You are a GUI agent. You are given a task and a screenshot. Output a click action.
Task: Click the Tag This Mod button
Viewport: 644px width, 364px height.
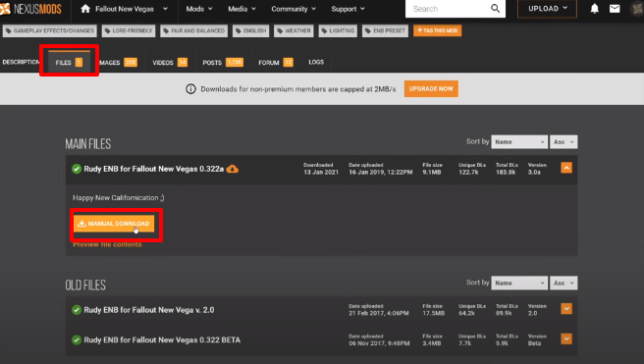coord(438,30)
